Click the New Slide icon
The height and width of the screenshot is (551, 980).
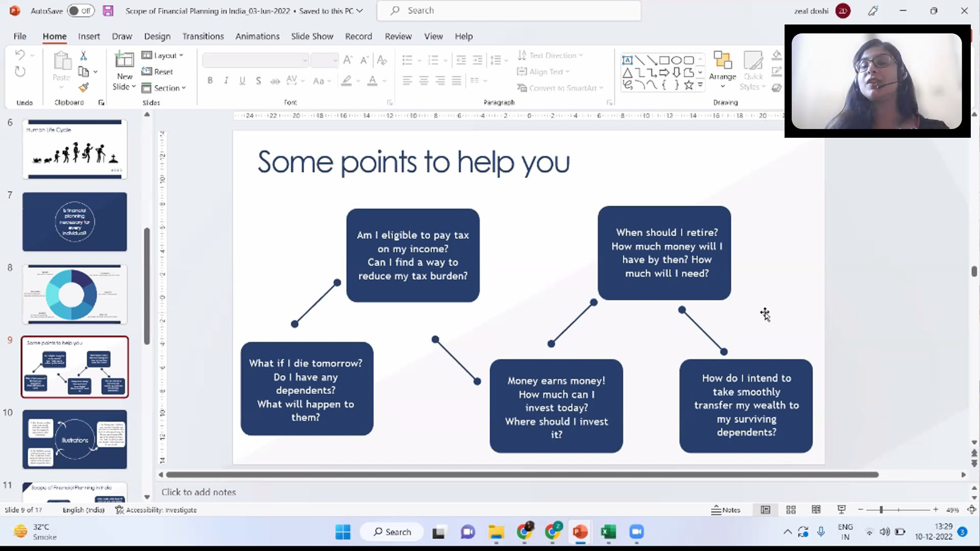tap(124, 60)
